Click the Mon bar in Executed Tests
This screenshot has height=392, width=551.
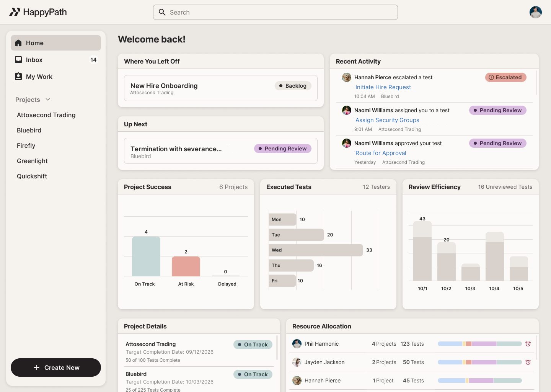282,219
